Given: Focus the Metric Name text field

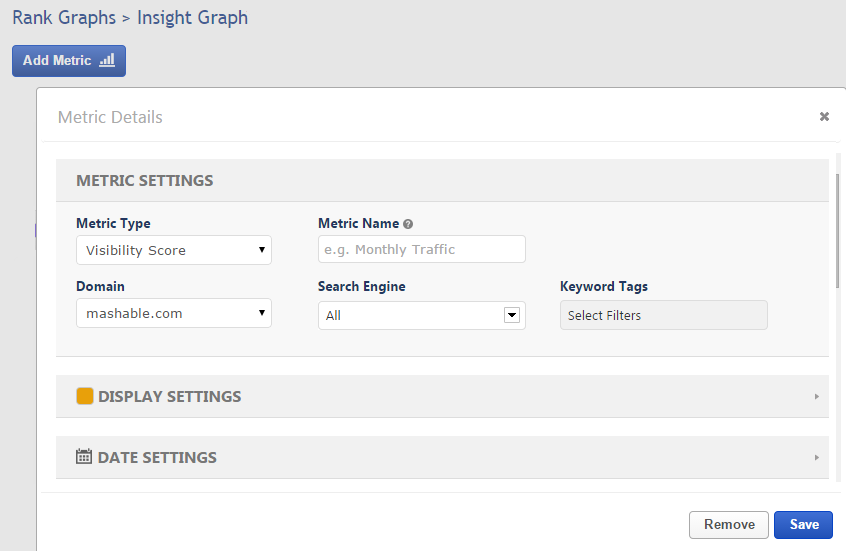Looking at the screenshot, I should click(421, 250).
